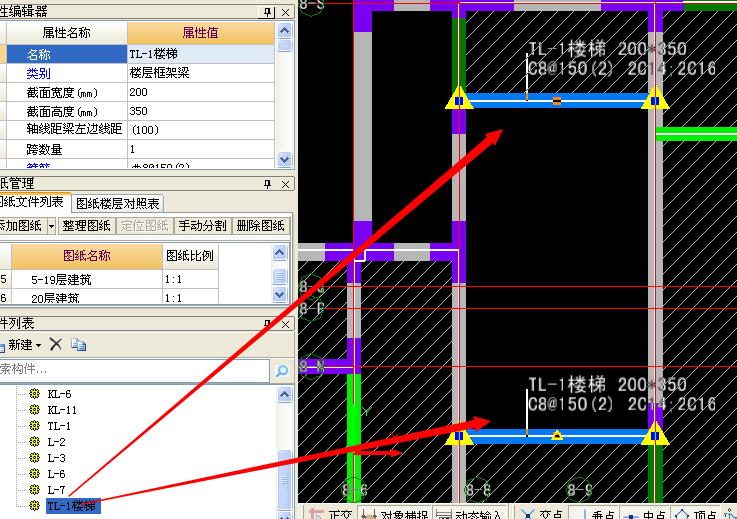Click the search magnifier icon
The height and width of the screenshot is (519, 737).
[282, 371]
